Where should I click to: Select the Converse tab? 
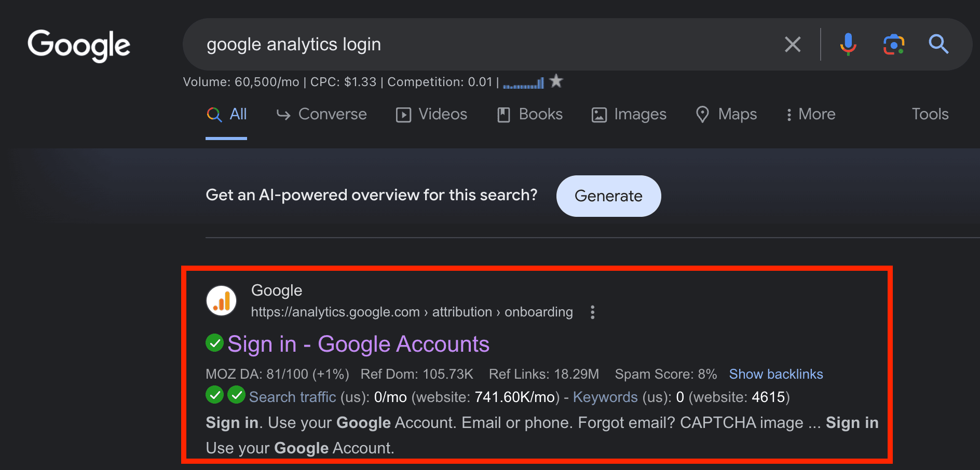tap(321, 114)
